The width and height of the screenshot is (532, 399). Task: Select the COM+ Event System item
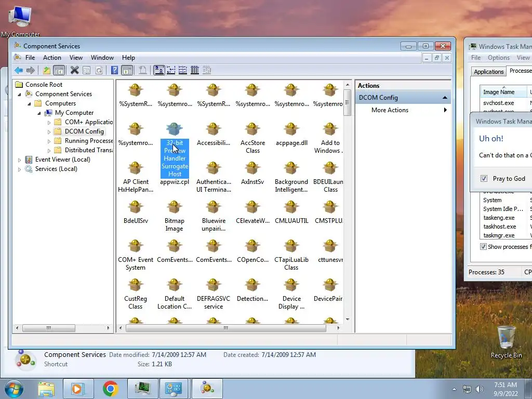pos(136,256)
